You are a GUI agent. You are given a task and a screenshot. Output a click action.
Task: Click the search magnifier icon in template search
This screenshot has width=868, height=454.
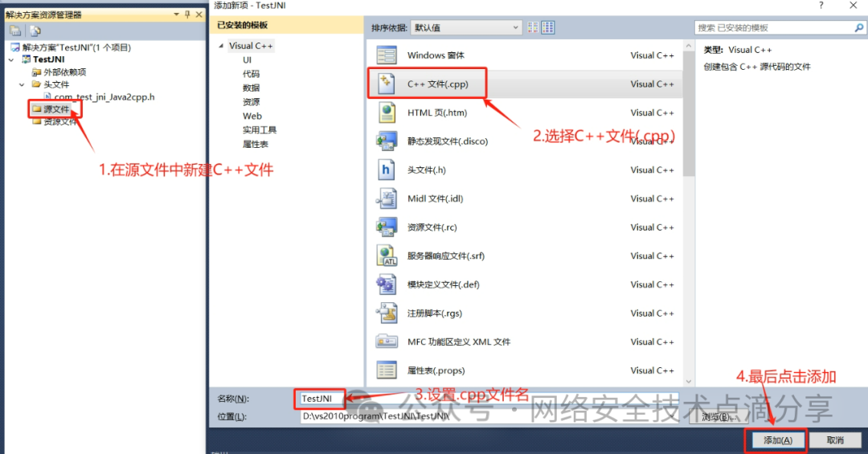859,27
